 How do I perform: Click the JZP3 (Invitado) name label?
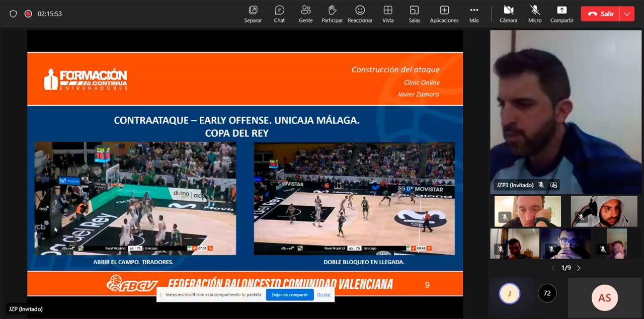[515, 185]
